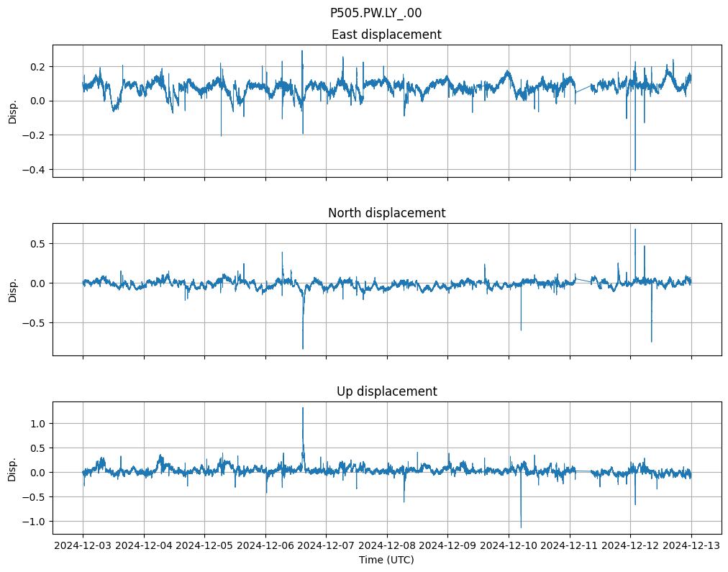Click the North plot's Disp. y-axis label
Screen dimensions: 728x572
click(x=12, y=289)
